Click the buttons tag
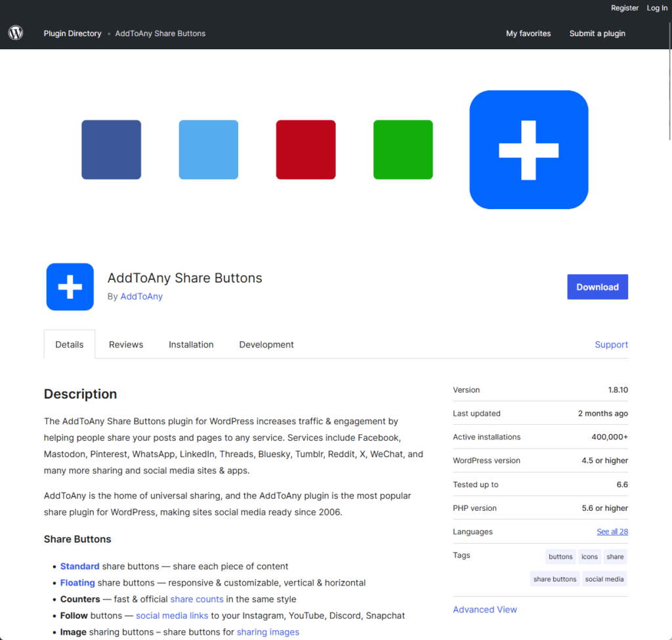The height and width of the screenshot is (640, 672). (560, 557)
